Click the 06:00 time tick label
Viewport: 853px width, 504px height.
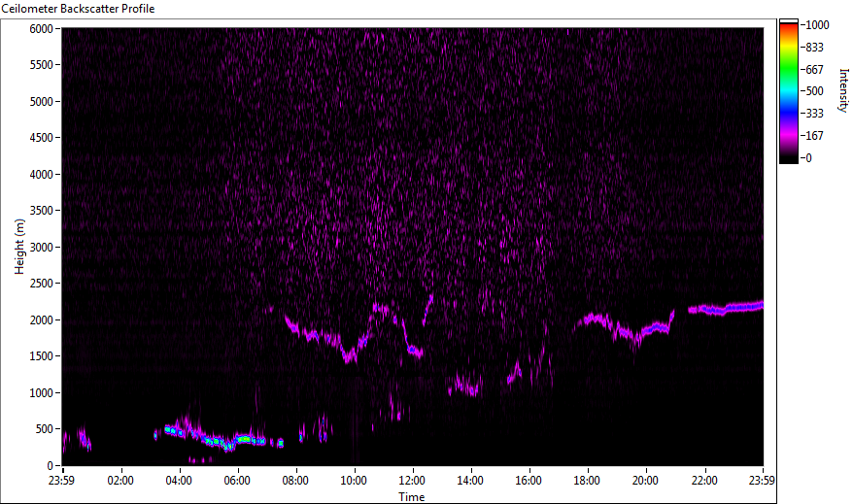[x=237, y=481]
